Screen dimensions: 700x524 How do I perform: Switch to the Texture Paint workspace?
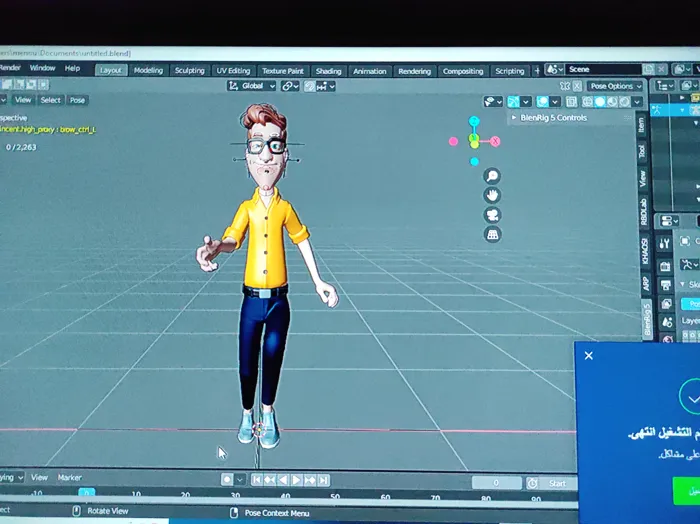(x=283, y=71)
